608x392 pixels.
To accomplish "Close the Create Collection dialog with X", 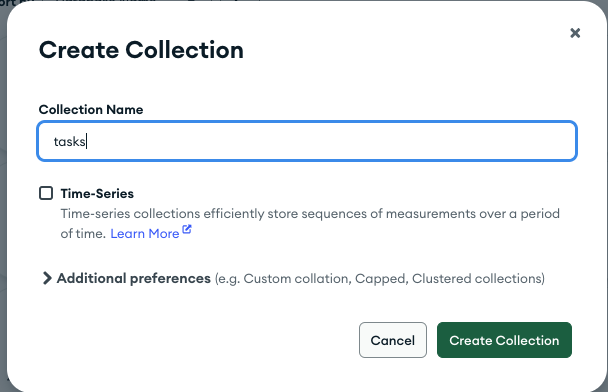I will click(575, 33).
